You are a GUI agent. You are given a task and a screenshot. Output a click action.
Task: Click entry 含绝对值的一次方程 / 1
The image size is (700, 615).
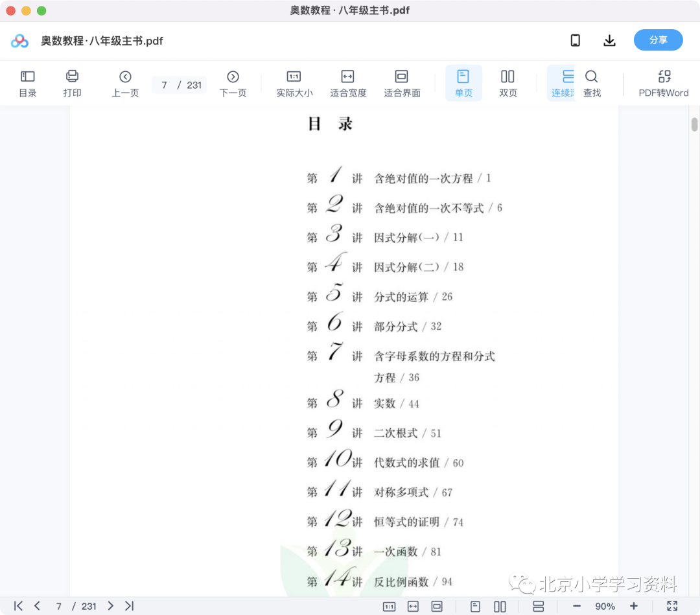coord(432,178)
